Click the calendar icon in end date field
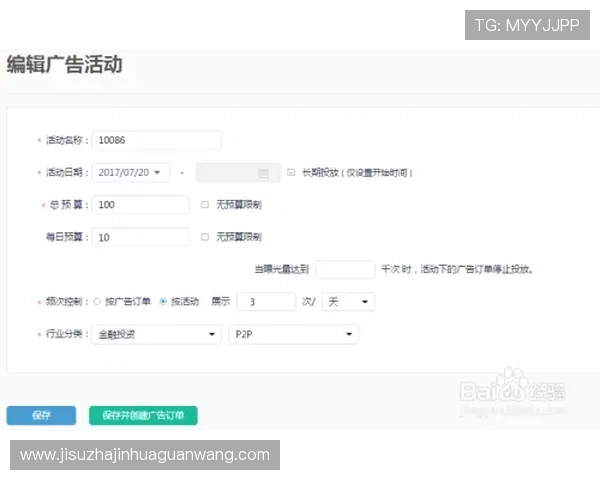 point(263,173)
